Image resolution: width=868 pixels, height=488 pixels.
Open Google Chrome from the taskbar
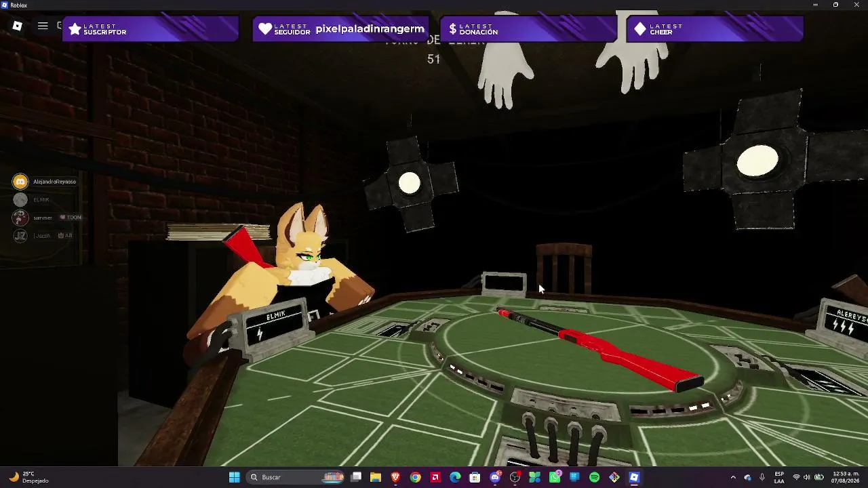415,477
